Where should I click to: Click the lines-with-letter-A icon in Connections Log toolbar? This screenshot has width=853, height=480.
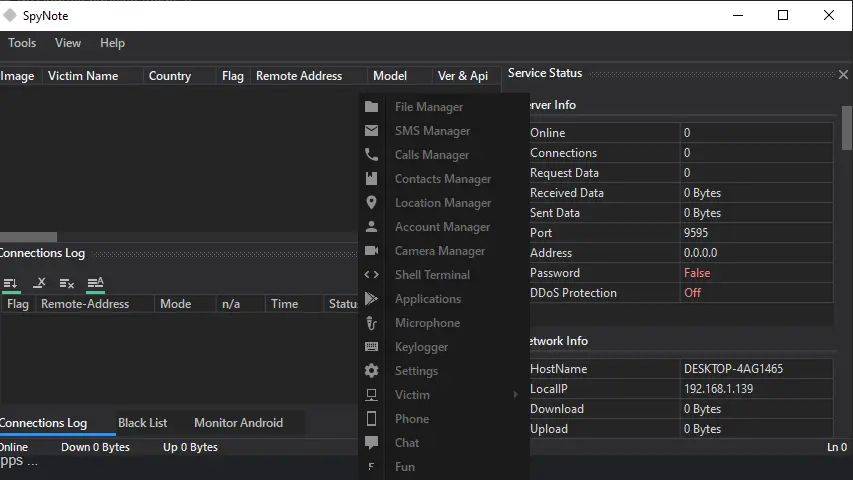tap(95, 284)
